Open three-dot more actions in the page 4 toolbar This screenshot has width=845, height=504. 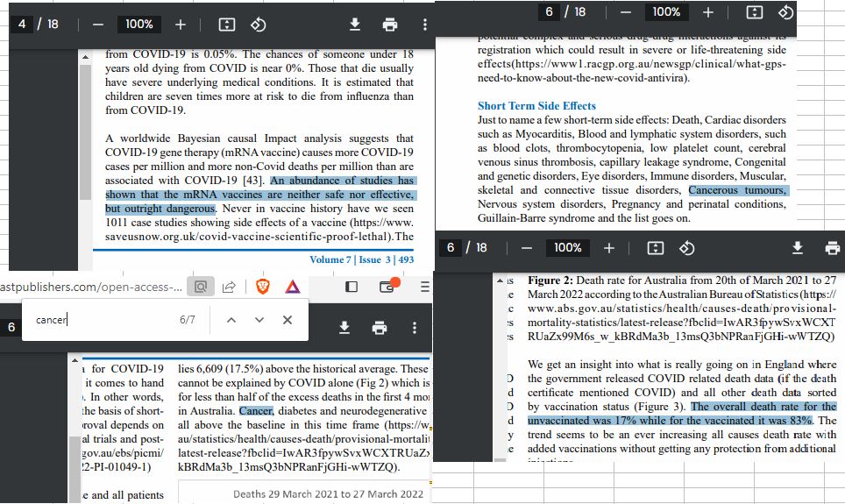(x=425, y=25)
